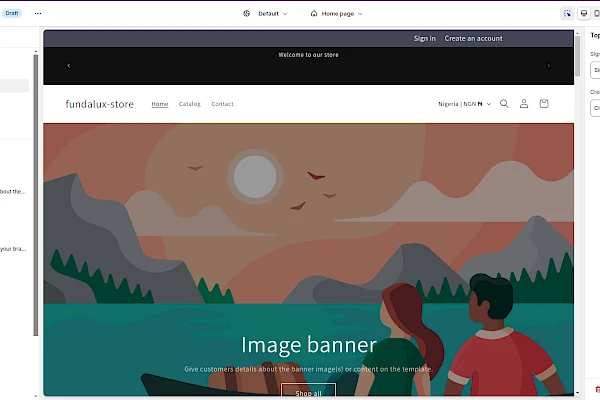This screenshot has width=600, height=400.
Task: Go to the Catalog menu item
Action: point(189,104)
